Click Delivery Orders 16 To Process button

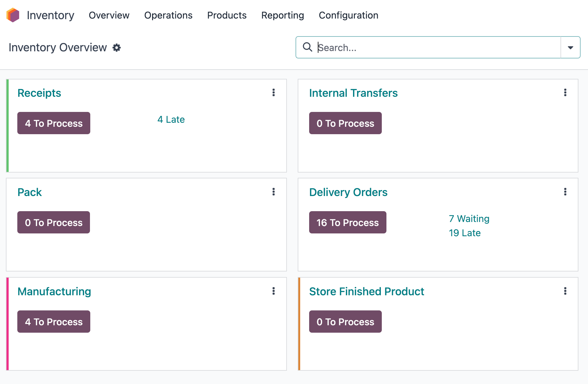click(347, 222)
